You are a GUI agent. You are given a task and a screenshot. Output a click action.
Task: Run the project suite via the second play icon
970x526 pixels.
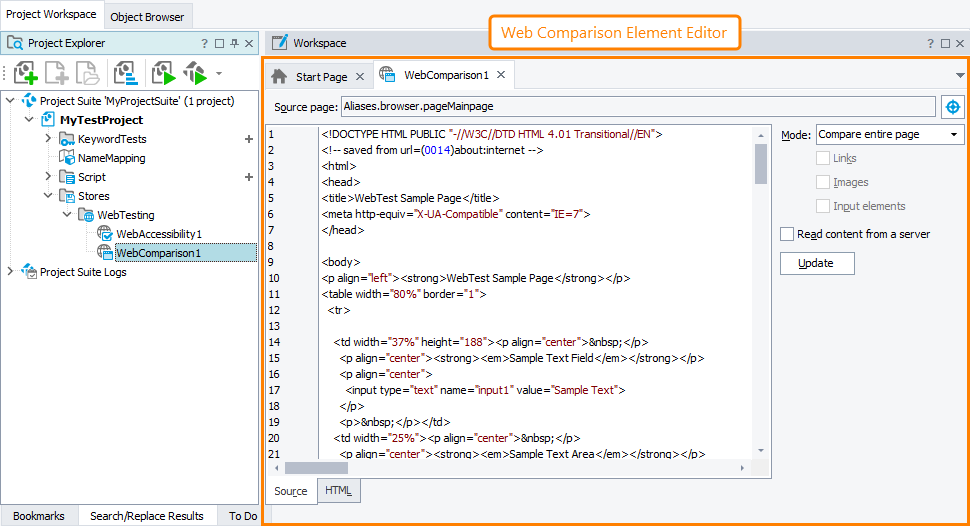tap(194, 73)
